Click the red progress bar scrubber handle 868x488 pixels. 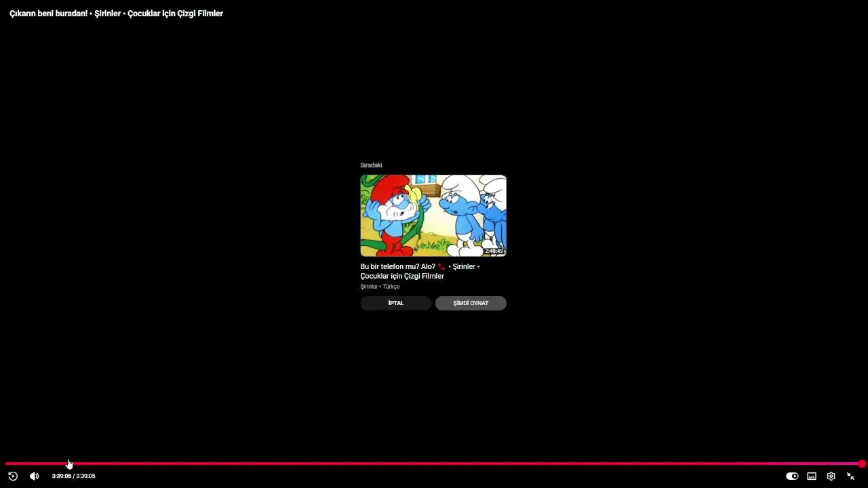click(861, 464)
